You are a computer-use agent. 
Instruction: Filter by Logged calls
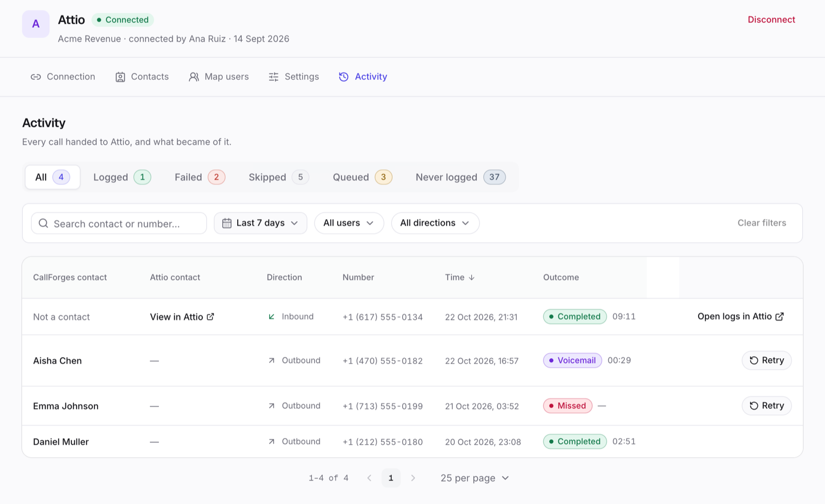coord(122,177)
